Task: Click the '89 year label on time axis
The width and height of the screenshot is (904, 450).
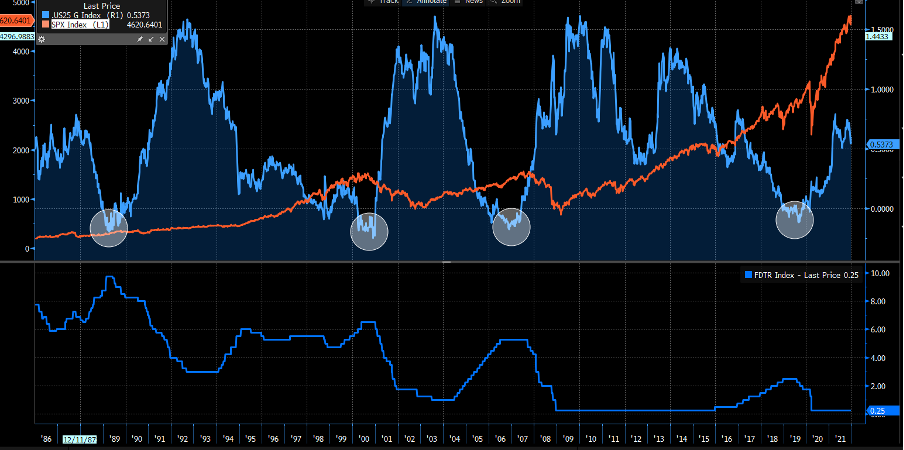Action: click(x=114, y=439)
